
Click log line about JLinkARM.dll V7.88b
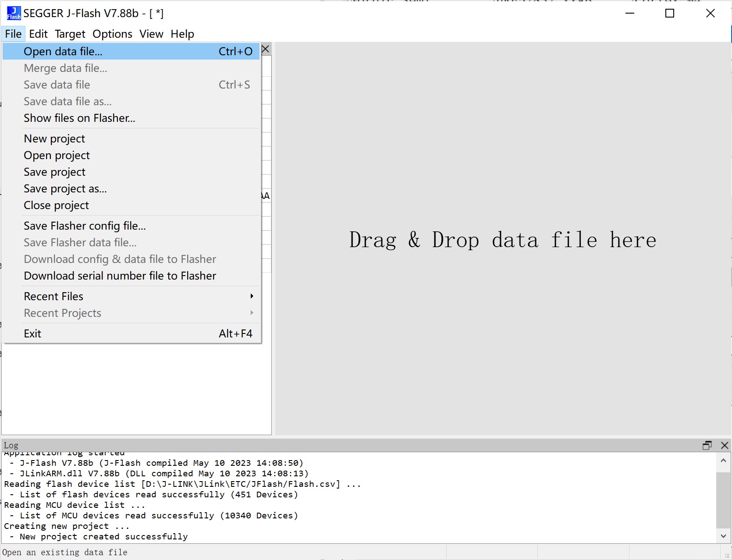click(159, 473)
